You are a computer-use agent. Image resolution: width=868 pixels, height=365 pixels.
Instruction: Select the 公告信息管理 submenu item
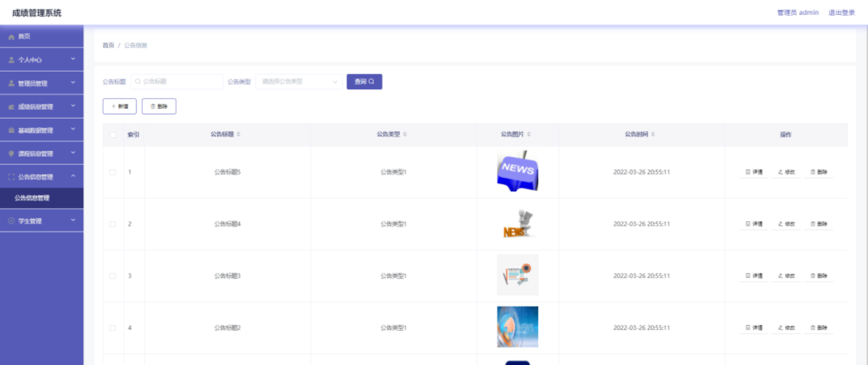coord(42,198)
